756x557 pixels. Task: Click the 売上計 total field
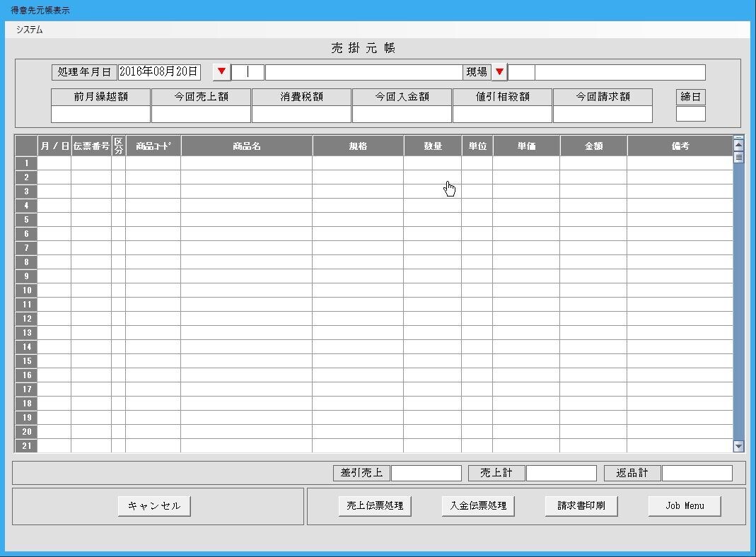coord(562,473)
